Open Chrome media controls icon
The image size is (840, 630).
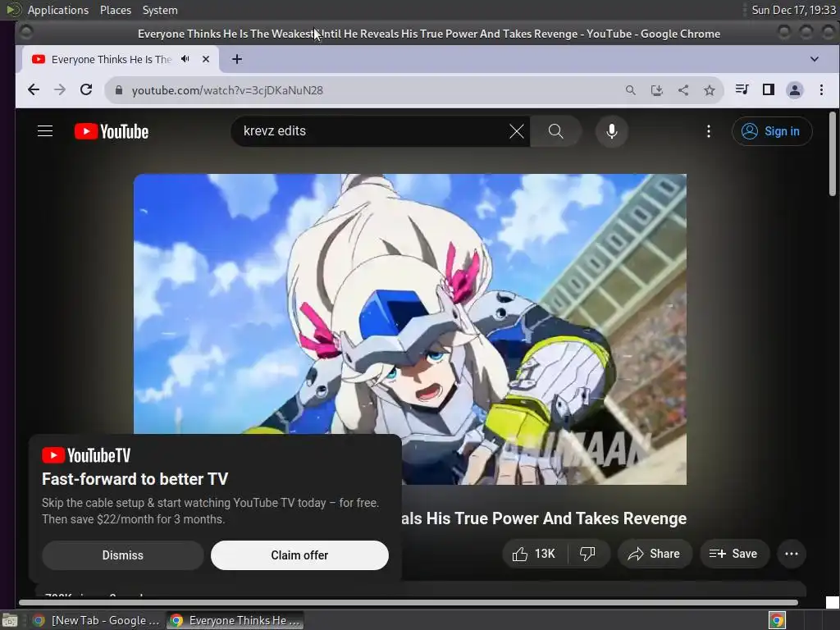click(x=742, y=89)
